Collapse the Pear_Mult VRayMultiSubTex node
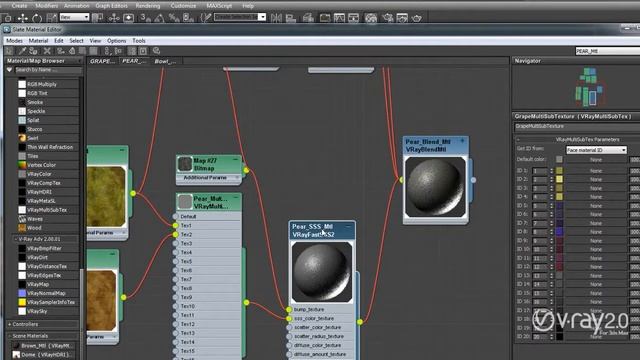Screen dimensions: 640x360 pyautogui.click(x=236, y=198)
